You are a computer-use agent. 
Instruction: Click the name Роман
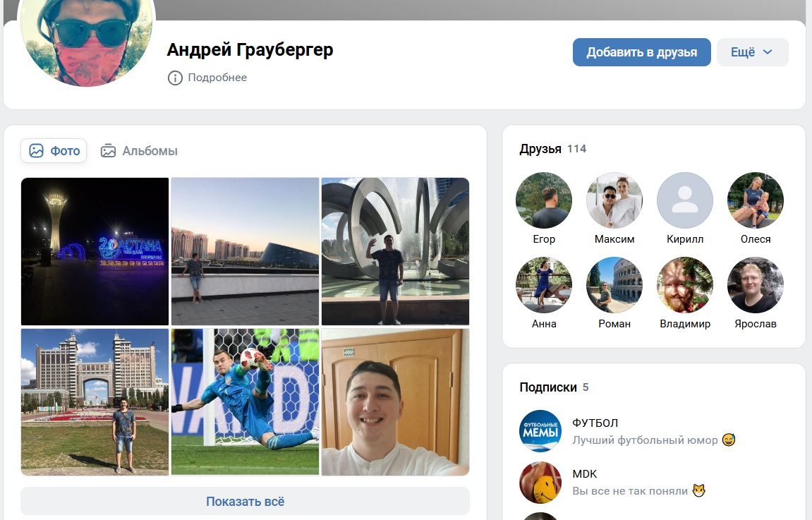pyautogui.click(x=614, y=325)
